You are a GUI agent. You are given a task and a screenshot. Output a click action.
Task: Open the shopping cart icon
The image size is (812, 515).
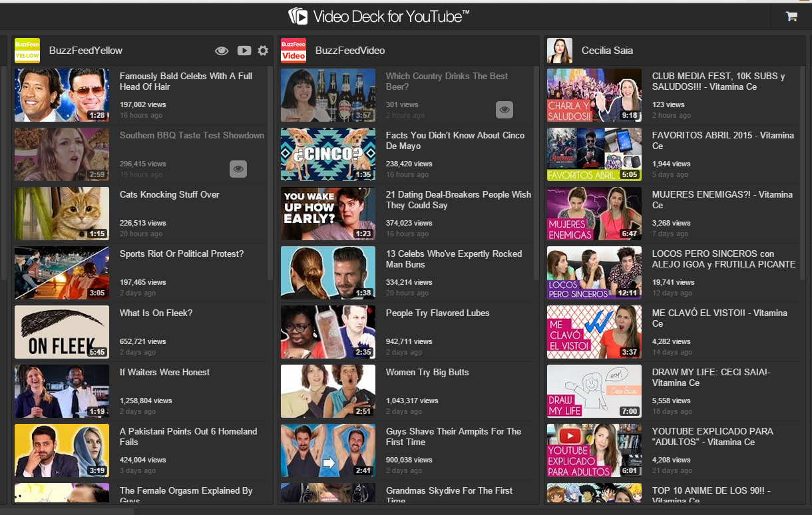(791, 17)
